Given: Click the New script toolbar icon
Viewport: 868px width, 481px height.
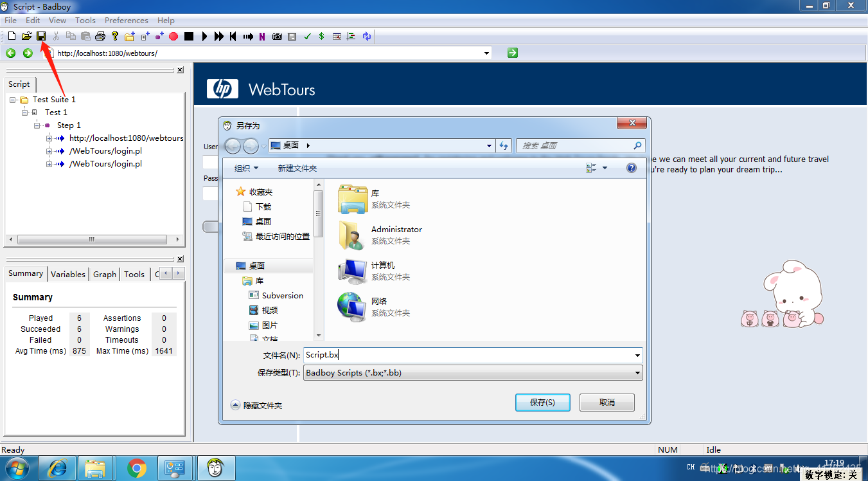Looking at the screenshot, I should (x=12, y=36).
